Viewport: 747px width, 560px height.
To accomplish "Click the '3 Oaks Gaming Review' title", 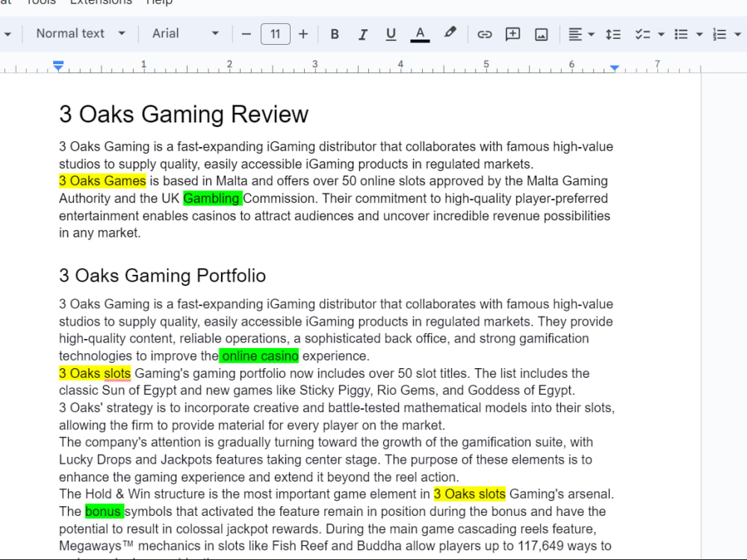I will point(184,114).
